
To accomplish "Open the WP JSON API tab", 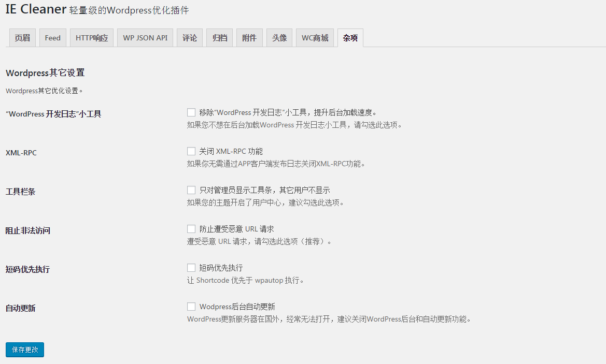I will click(145, 38).
